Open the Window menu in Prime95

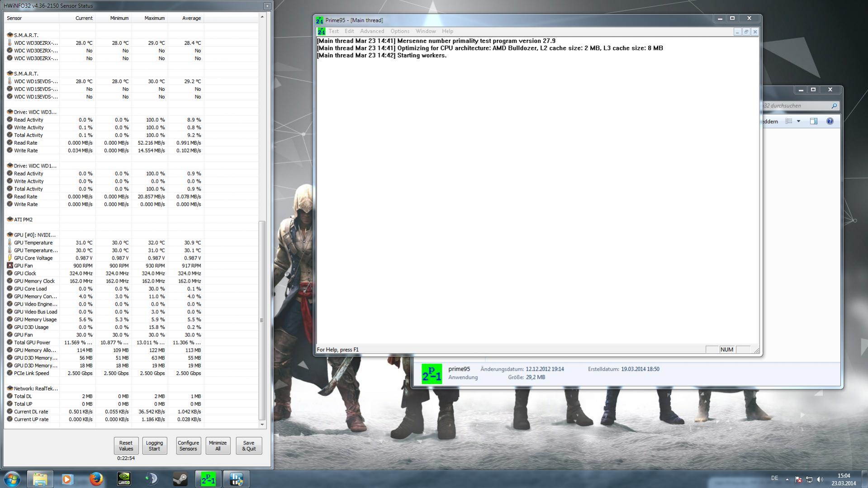[426, 31]
